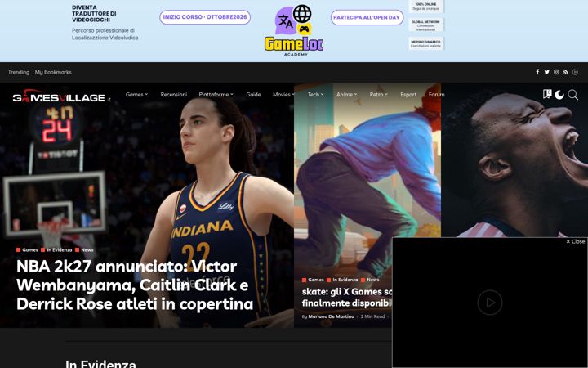Image resolution: width=588 pixels, height=368 pixels.
Task: Click the 'Metodo Dinamico' ad badge
Action: coord(426,43)
